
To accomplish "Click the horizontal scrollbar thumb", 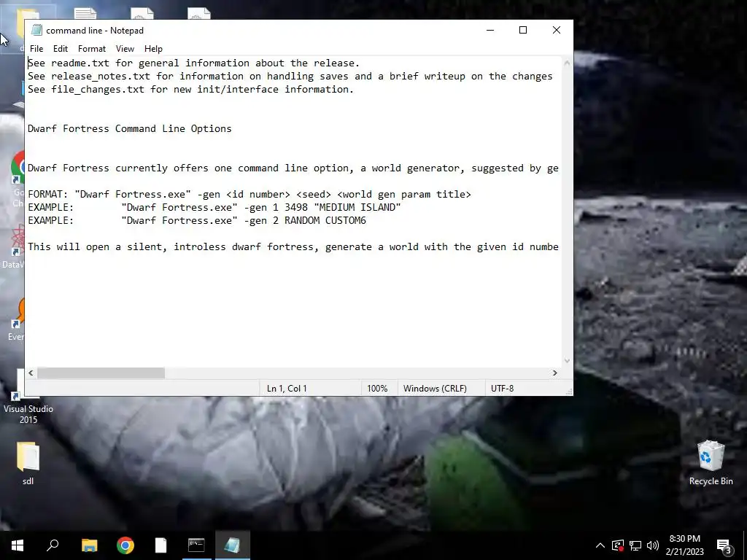I will (101, 373).
